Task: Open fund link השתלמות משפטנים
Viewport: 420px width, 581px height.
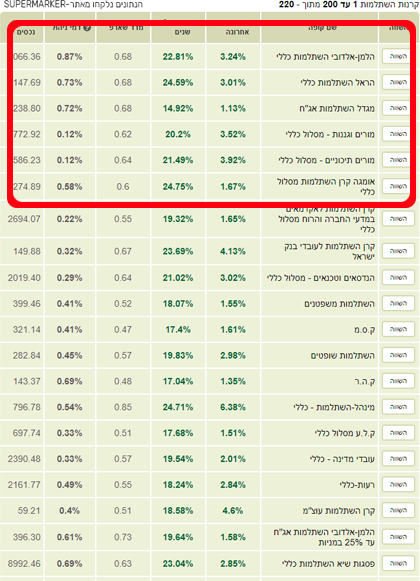Action: [340, 304]
